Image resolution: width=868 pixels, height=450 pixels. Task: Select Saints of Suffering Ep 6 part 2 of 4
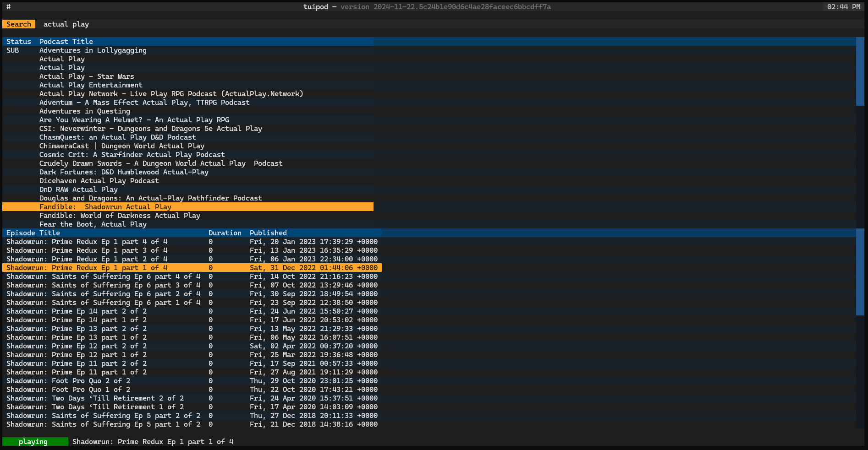point(192,294)
